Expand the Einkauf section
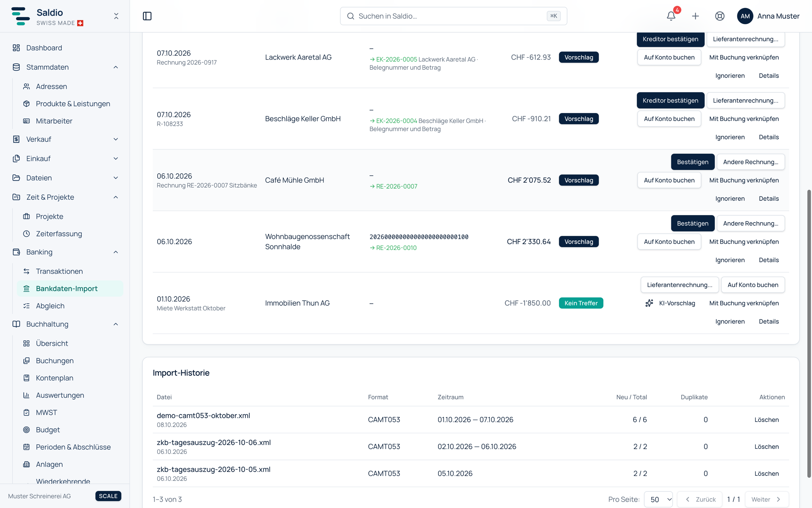 (x=116, y=158)
